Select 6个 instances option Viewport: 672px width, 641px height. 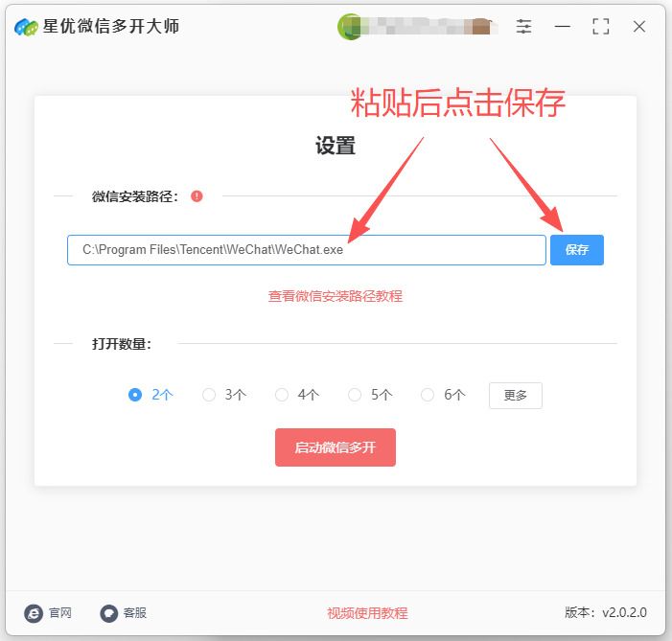(428, 395)
